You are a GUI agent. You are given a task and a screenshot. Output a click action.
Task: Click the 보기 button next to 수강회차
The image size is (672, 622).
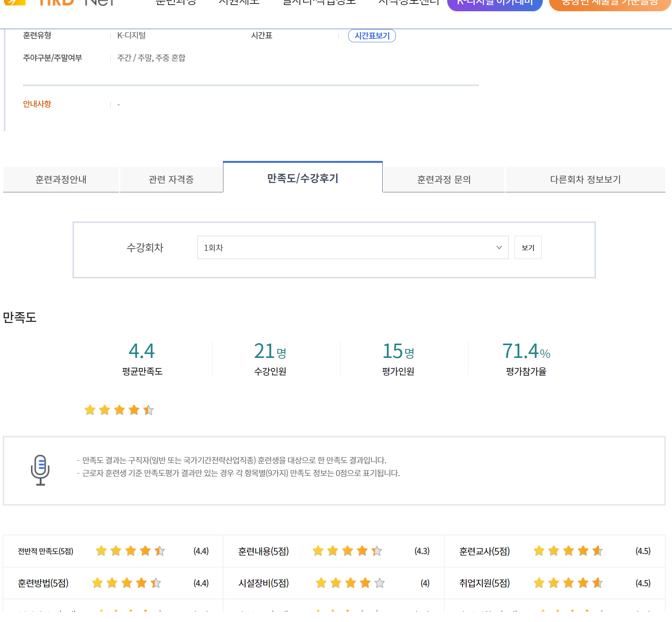(x=528, y=247)
